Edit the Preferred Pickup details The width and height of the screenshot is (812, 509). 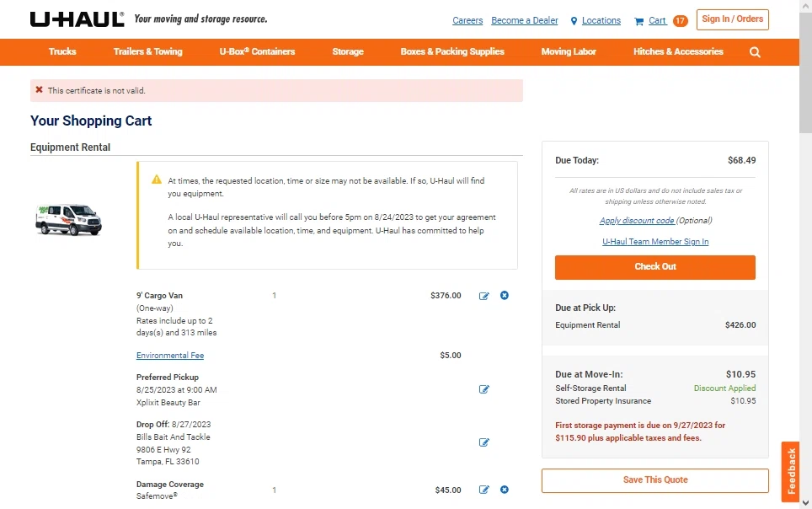pos(484,389)
